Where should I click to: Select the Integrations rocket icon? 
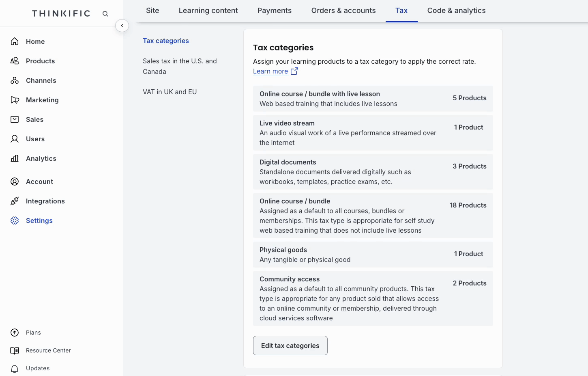(x=15, y=201)
